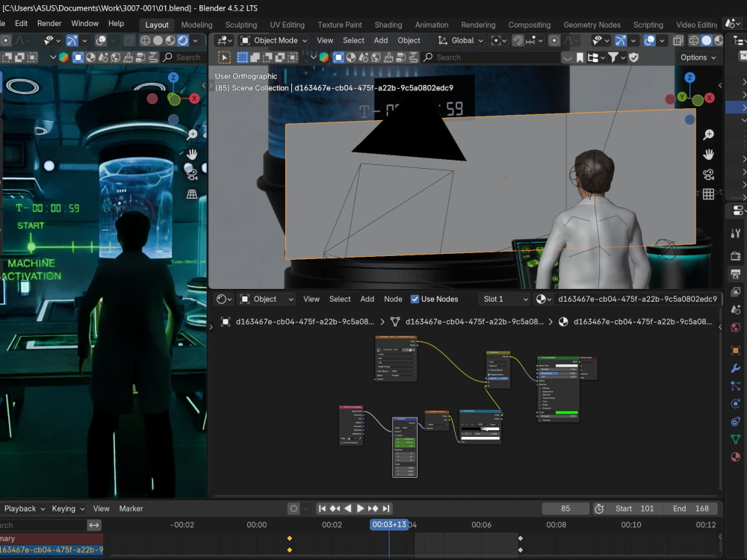Click X axis on main viewport gizmo

[x=710, y=98]
